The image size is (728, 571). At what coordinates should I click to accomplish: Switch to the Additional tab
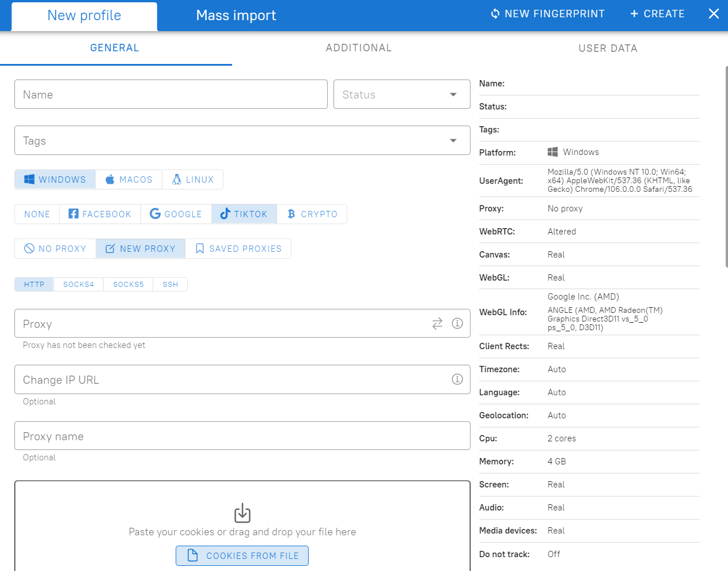[x=359, y=48]
